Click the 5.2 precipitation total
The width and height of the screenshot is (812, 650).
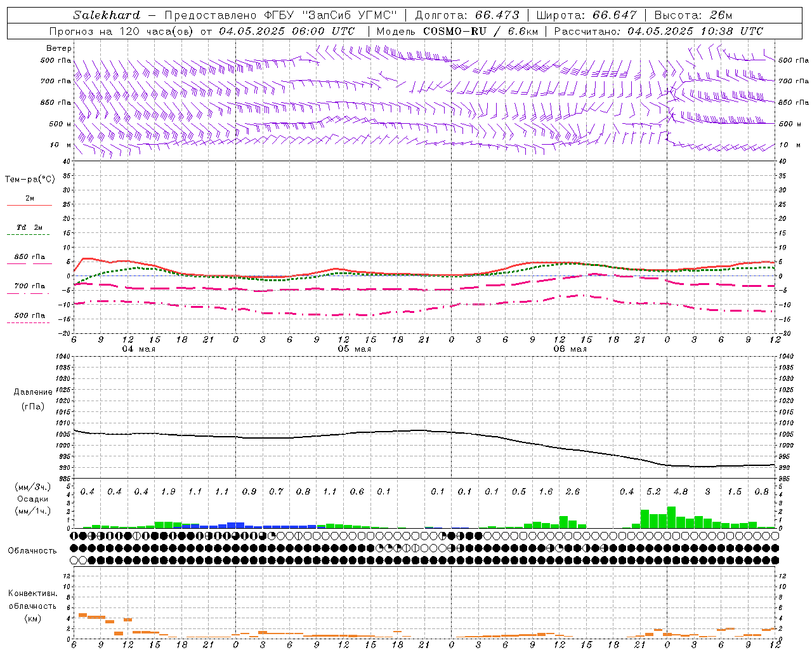(x=653, y=491)
